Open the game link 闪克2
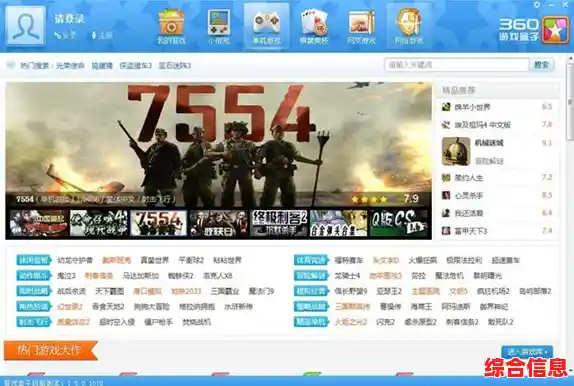This screenshot has height=386, width=574. (385, 322)
